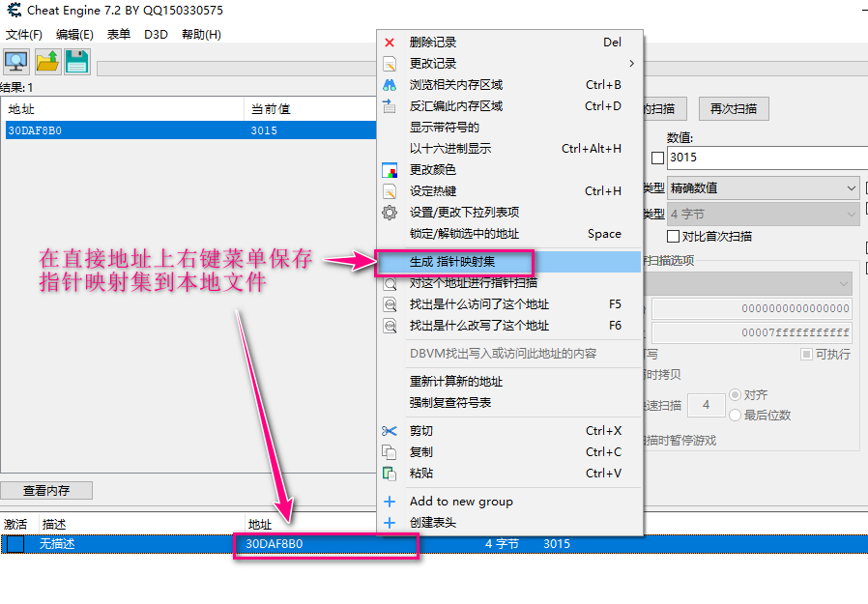This screenshot has height=604, width=868.
Task: Open the process selector monitor icon
Action: pos(16,62)
